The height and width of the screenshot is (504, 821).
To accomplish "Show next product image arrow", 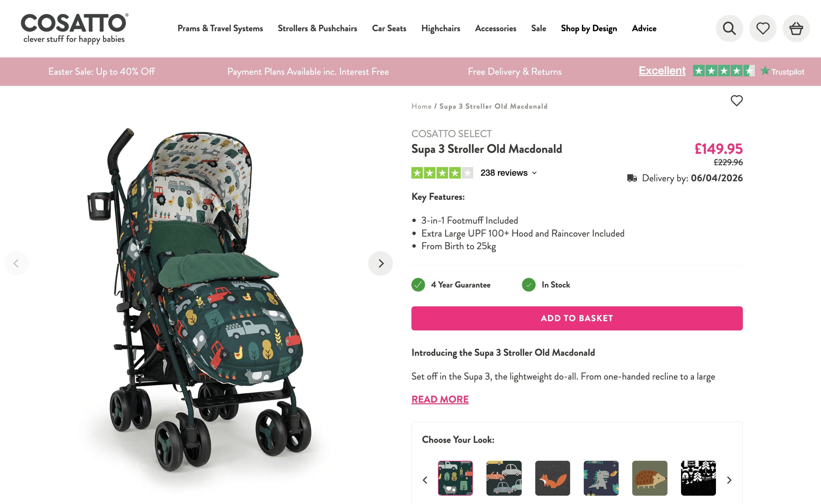I will pos(380,263).
